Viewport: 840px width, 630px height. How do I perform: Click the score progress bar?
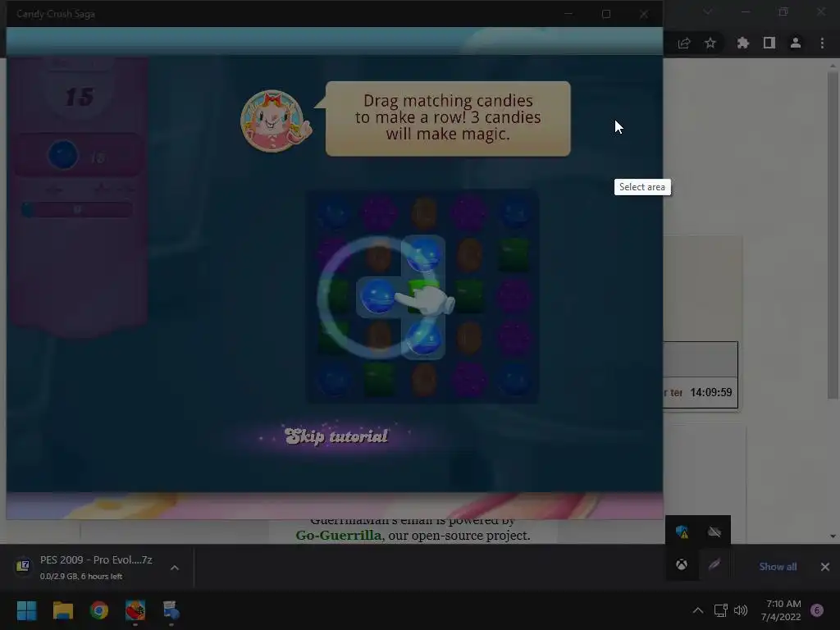[x=77, y=209]
